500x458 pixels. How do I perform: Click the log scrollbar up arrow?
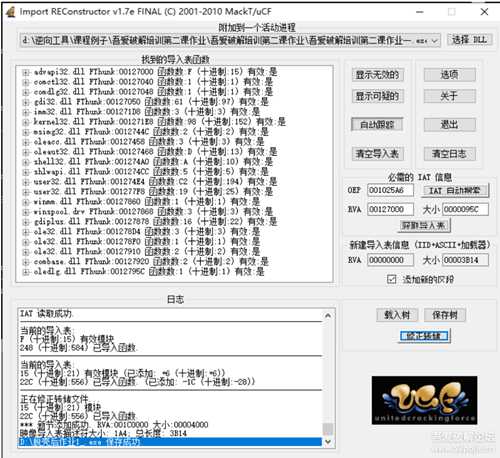328,315
